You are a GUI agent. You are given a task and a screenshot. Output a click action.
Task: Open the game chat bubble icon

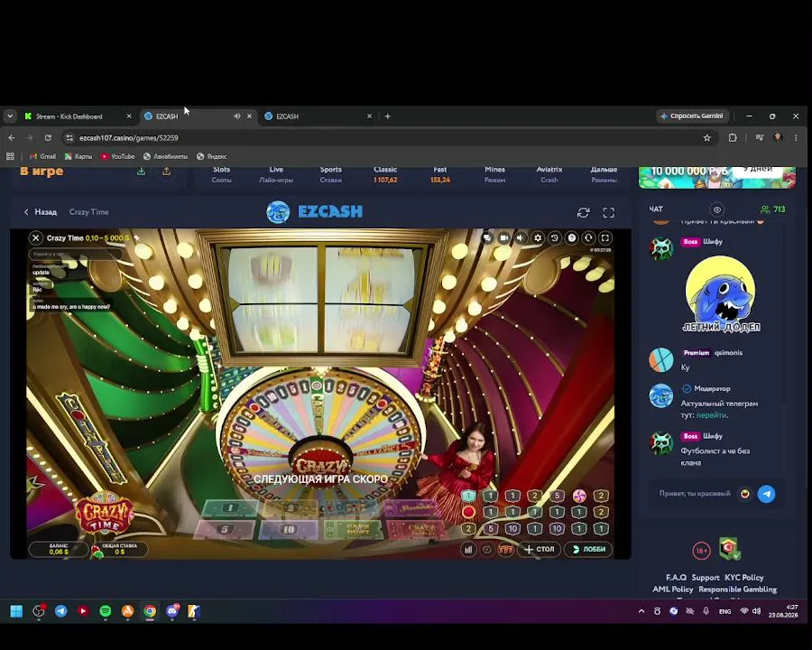[x=487, y=238]
